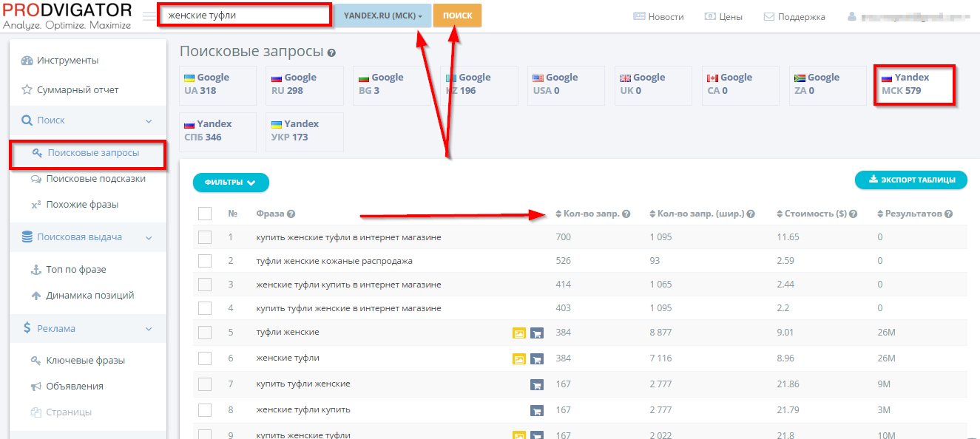Image resolution: width=980 pixels, height=439 pixels.
Task: Open the Новости news icon link
Action: pyautogui.click(x=659, y=16)
